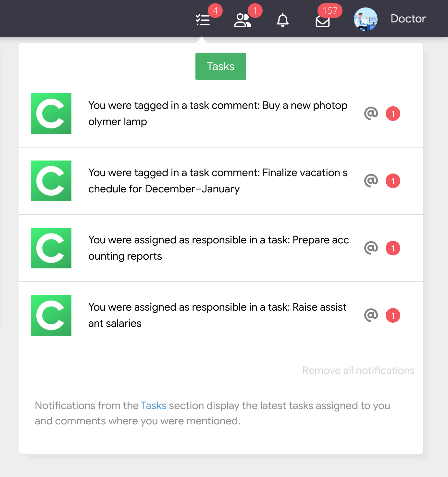Open the mail envelope icon
This screenshot has width=448, height=477.
pyautogui.click(x=323, y=21)
